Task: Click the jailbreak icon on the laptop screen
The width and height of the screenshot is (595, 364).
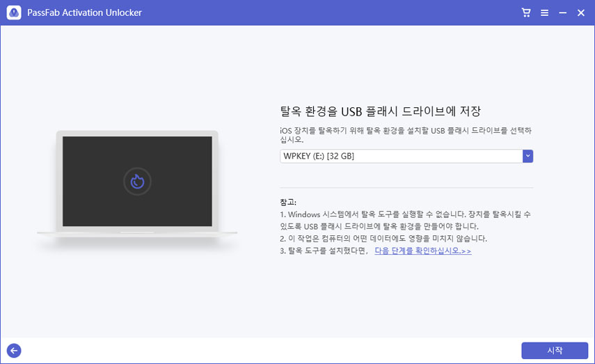Action: [x=137, y=181]
